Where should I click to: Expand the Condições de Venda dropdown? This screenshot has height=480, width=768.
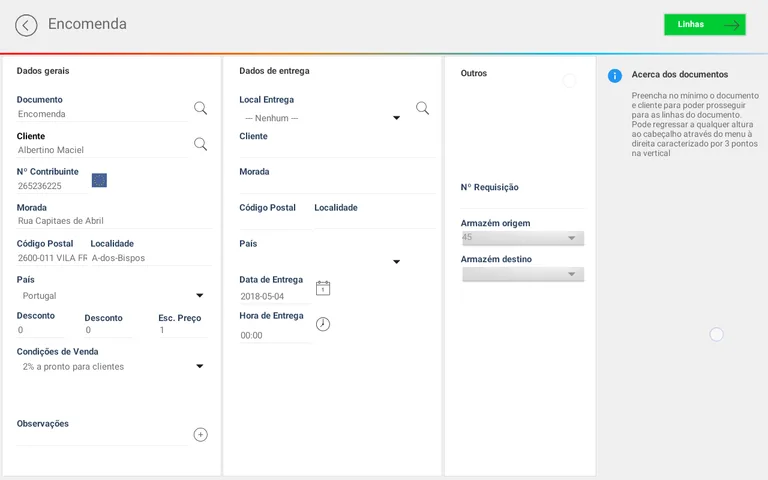113,366
